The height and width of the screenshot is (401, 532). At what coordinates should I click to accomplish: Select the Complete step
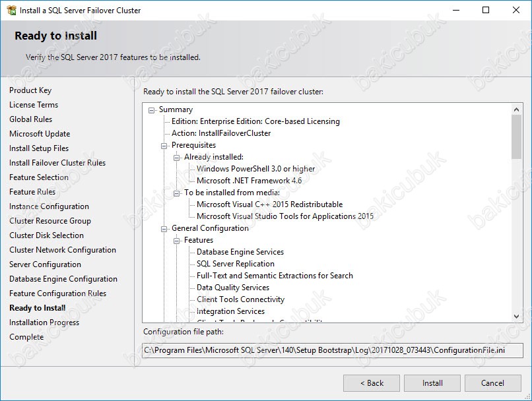point(26,337)
